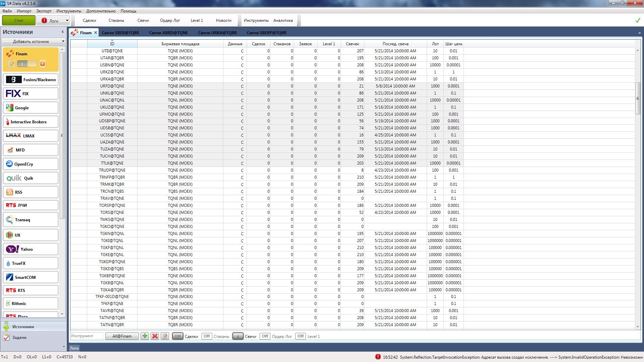
Task: Click the green Стоп button
Action: point(19,20)
